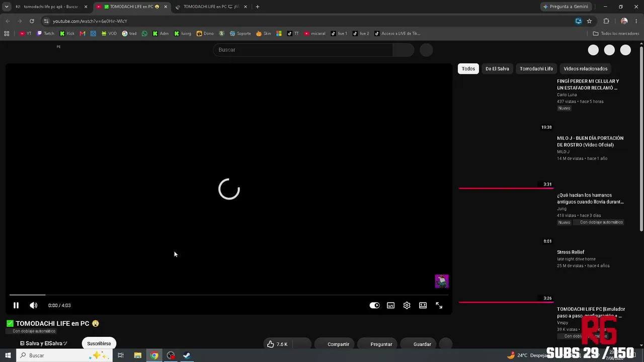The image size is (644, 362).
Task: Open the tab search dropdown
Action: (7, 7)
